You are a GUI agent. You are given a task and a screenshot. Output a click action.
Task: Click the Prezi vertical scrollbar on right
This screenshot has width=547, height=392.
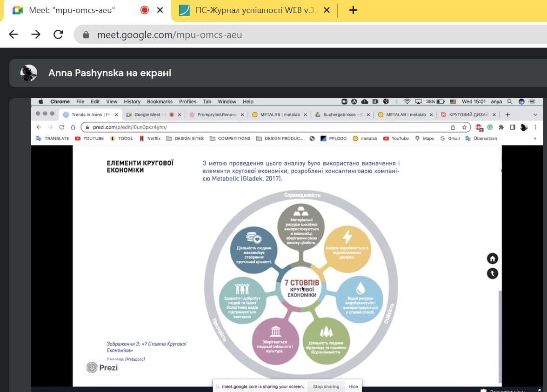(500, 335)
